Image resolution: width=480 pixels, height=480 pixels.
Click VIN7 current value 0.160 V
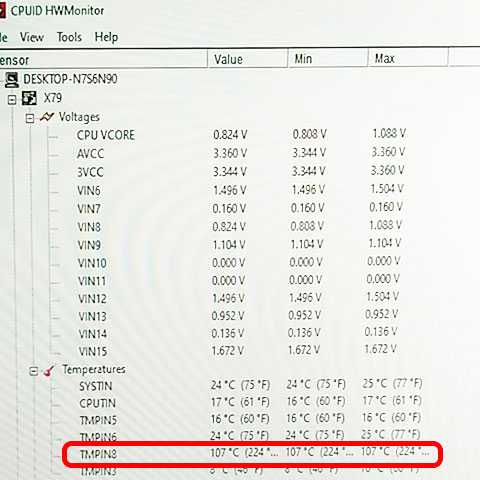(x=229, y=208)
